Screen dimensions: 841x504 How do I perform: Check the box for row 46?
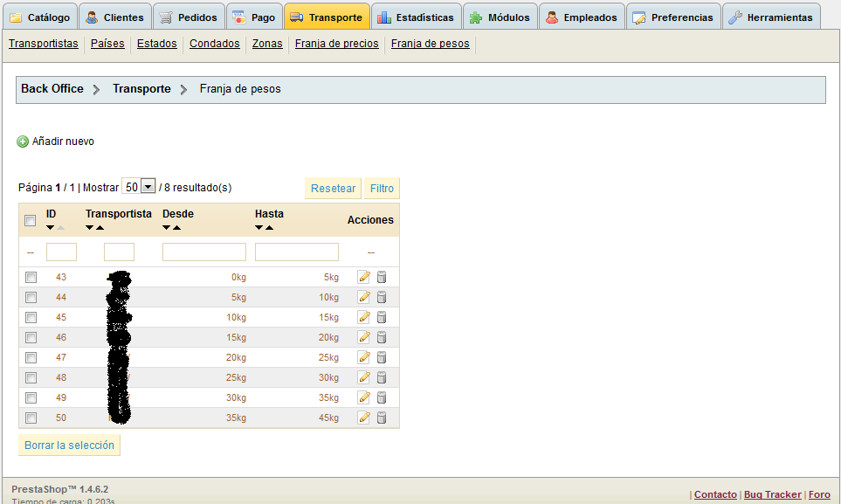click(x=31, y=338)
